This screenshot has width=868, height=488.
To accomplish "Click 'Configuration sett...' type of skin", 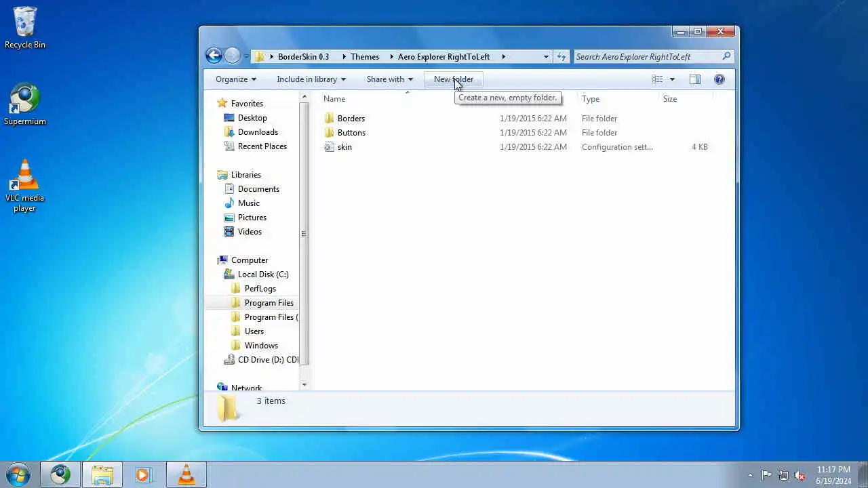I will (617, 146).
